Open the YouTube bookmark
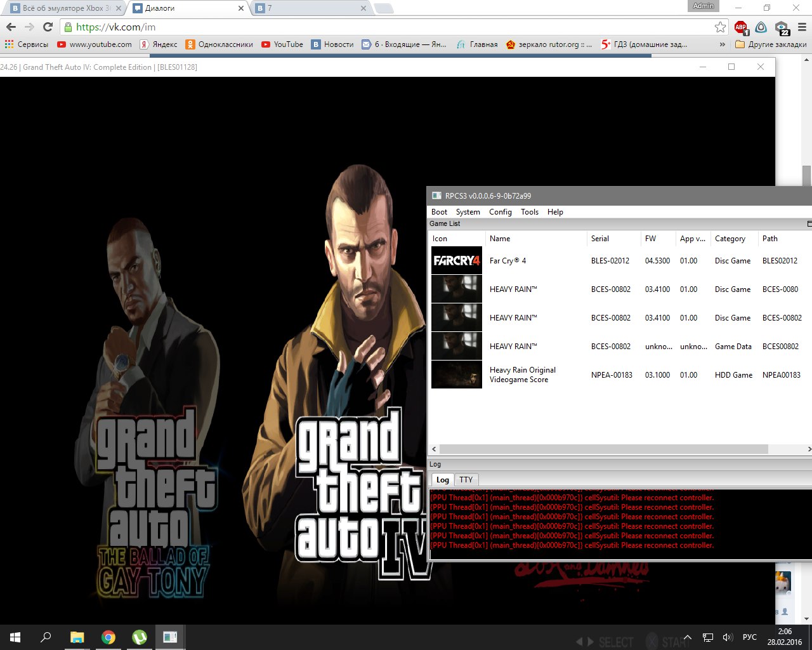Viewport: 812px width, 650px height. coord(282,44)
